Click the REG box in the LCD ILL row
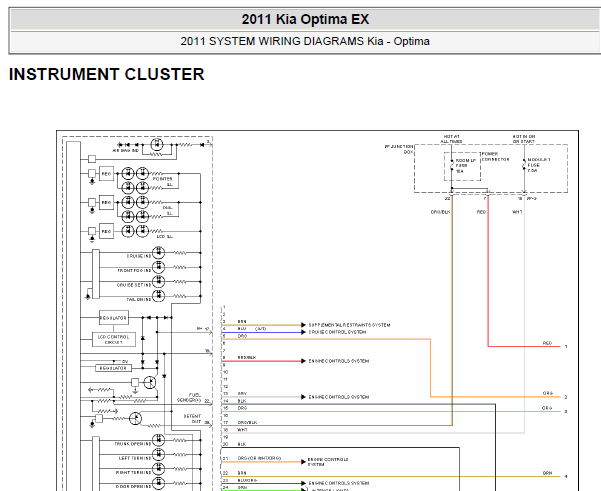The image size is (601, 491). (x=106, y=232)
